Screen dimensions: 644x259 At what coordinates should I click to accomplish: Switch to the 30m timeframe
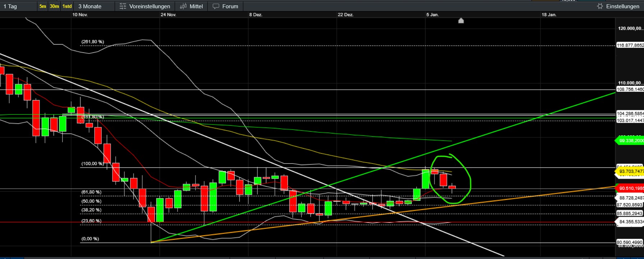point(54,6)
